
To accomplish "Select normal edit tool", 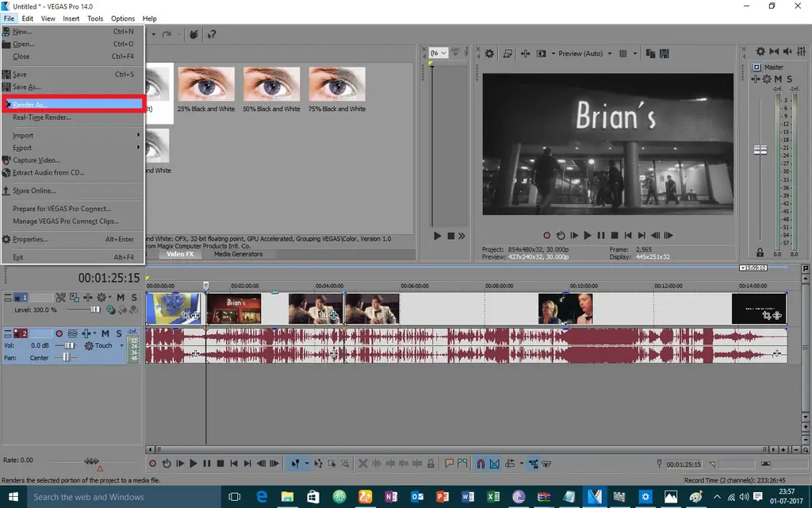I will point(295,464).
